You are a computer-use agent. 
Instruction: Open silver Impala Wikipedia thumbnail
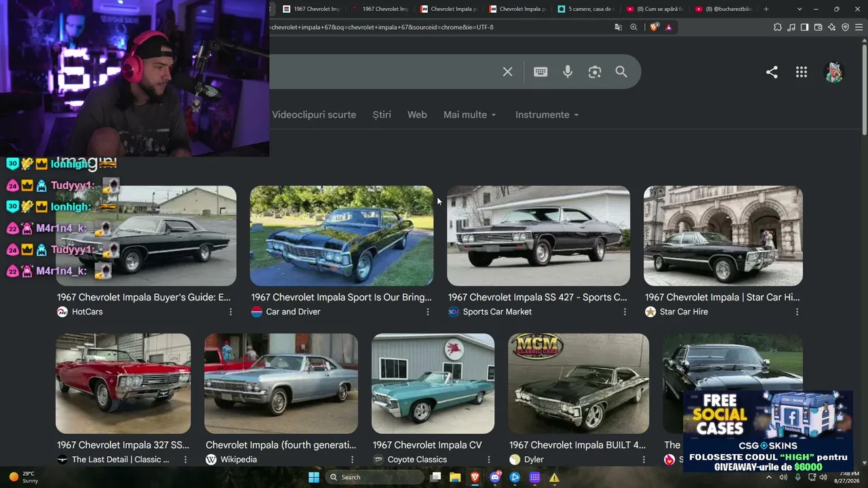point(281,384)
